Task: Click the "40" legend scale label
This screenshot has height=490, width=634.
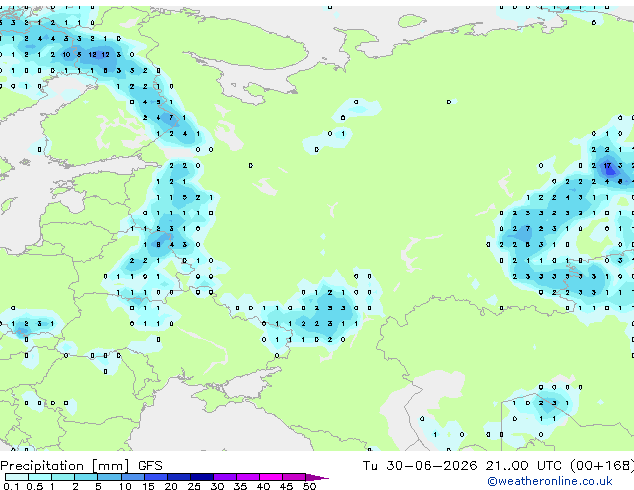Action: (263, 486)
